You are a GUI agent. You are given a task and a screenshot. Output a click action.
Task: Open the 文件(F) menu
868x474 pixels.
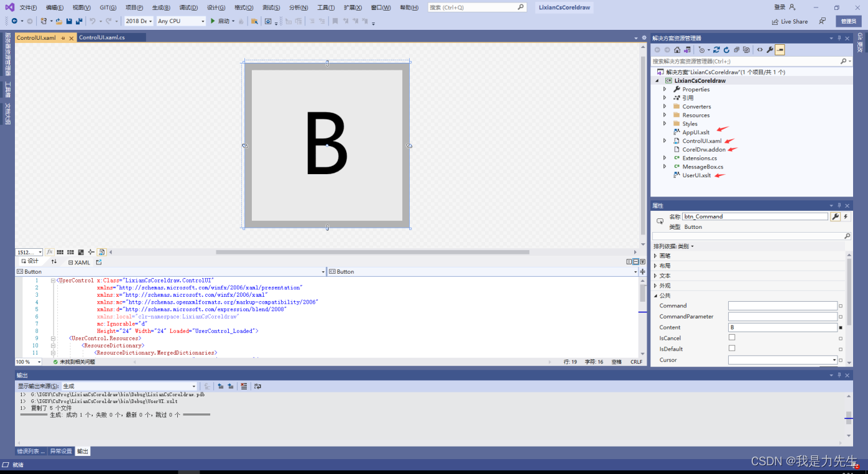[28, 7]
